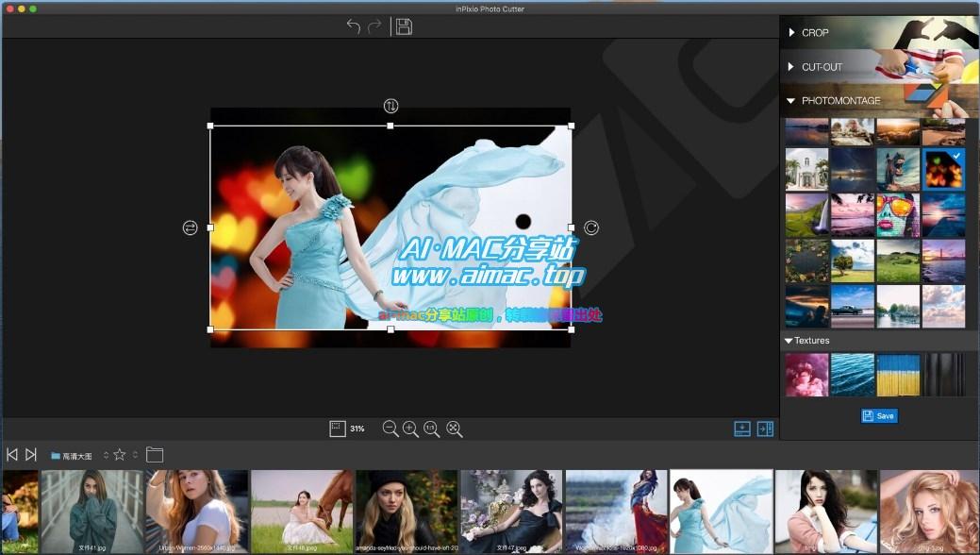Redo the reverted edit

point(374,26)
